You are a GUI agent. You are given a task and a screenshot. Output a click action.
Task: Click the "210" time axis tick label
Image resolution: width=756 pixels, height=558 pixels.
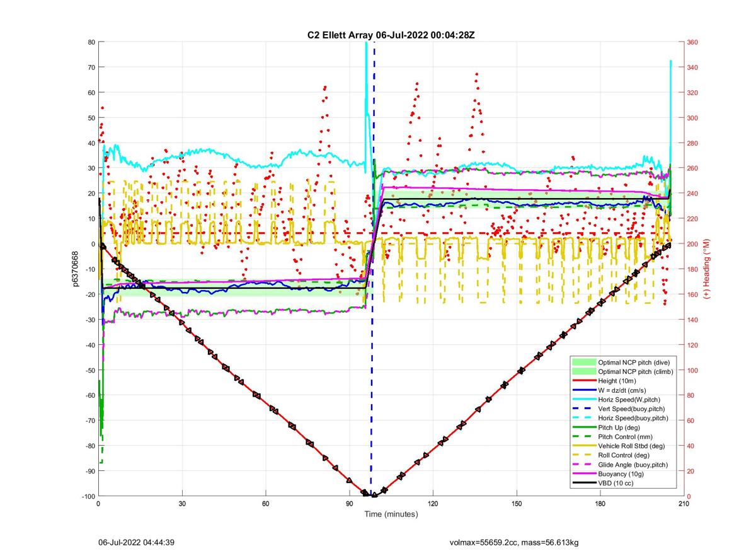(x=684, y=504)
